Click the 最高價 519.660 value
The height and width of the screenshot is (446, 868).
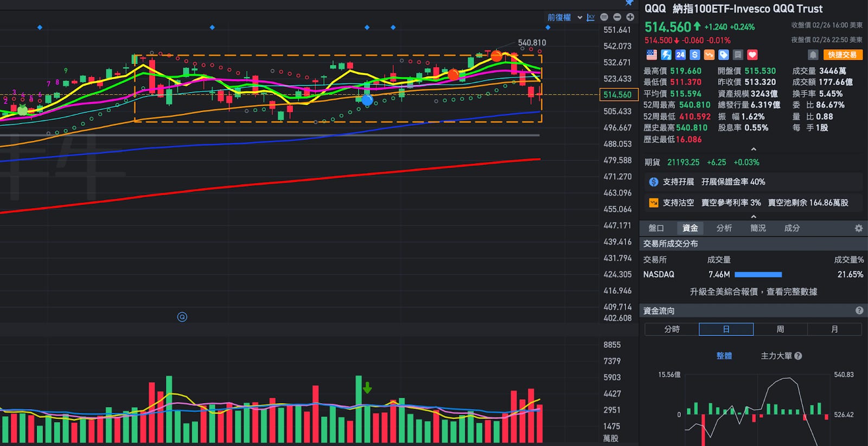tap(686, 71)
